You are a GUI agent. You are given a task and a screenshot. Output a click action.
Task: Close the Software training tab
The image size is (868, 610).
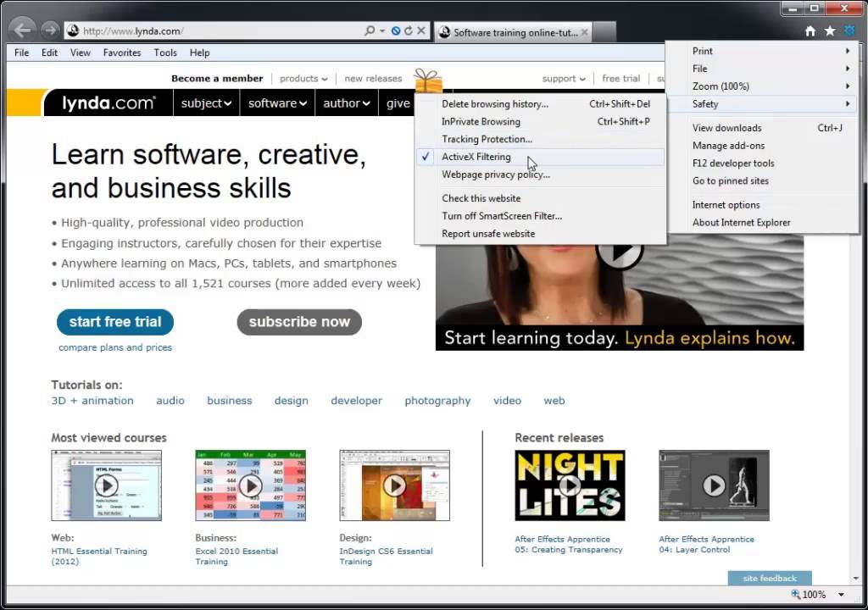pos(585,32)
